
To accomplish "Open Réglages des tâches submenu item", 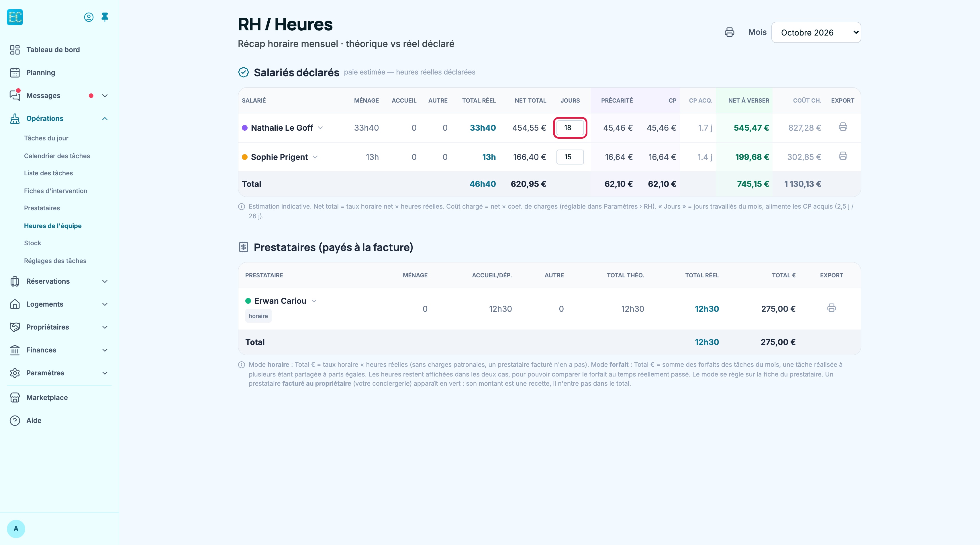I will pyautogui.click(x=55, y=261).
